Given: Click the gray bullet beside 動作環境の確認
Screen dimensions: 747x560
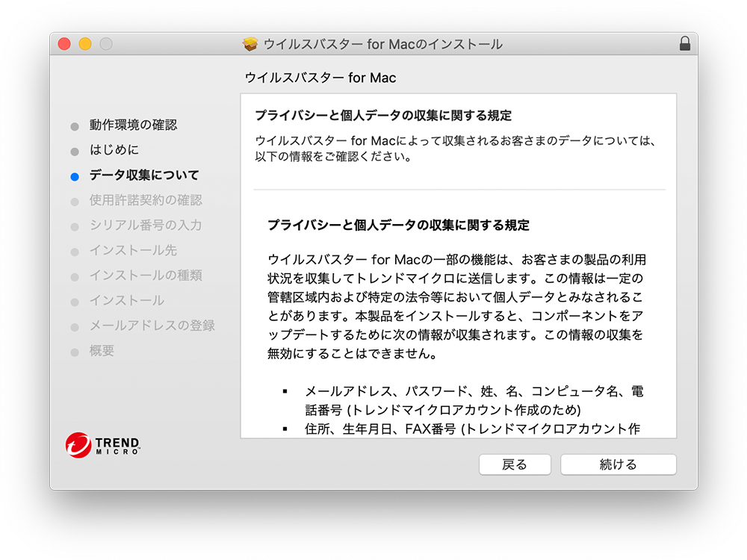Looking at the screenshot, I should pyautogui.click(x=74, y=126).
